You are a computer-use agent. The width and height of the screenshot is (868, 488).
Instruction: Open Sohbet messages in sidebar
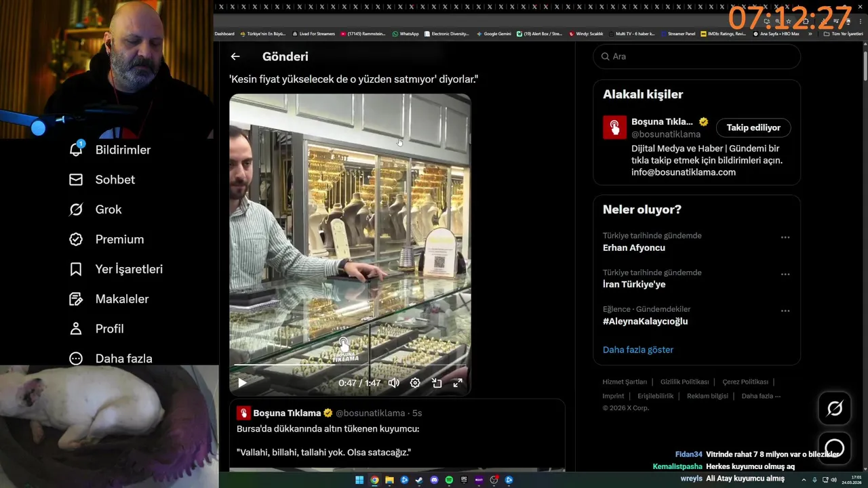[x=102, y=180]
